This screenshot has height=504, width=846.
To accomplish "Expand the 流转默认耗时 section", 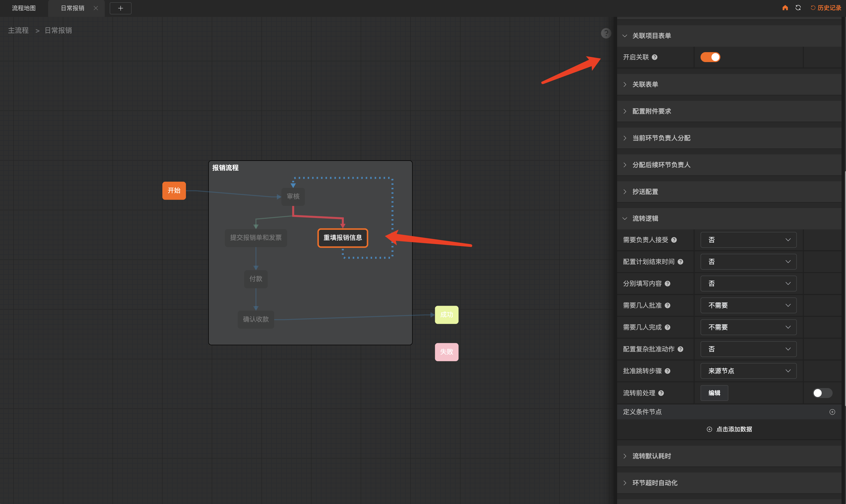I will (730, 456).
